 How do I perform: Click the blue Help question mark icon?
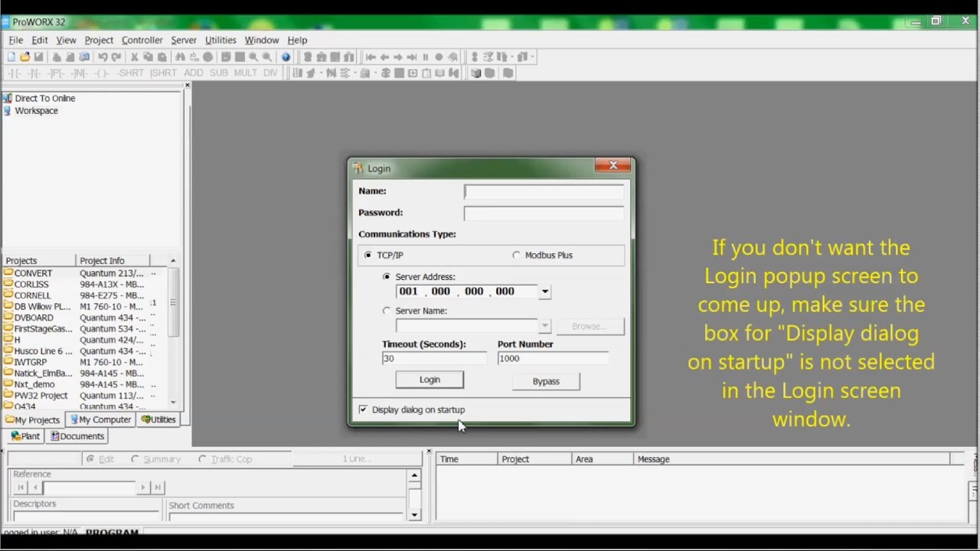(x=286, y=57)
